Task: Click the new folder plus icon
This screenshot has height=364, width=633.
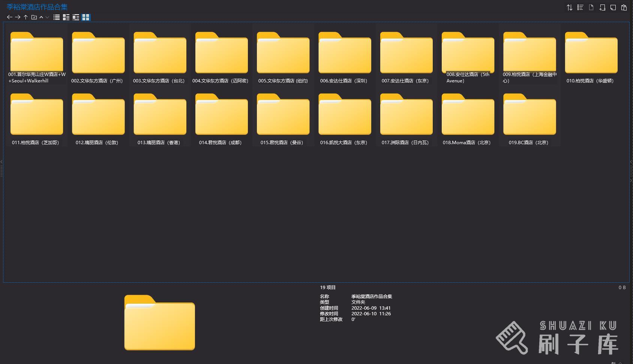Action: 602,7
